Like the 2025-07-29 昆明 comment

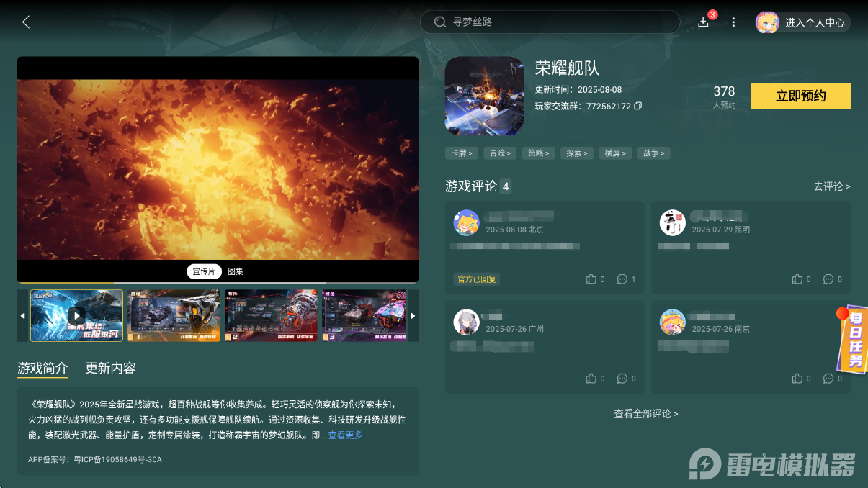(796, 279)
